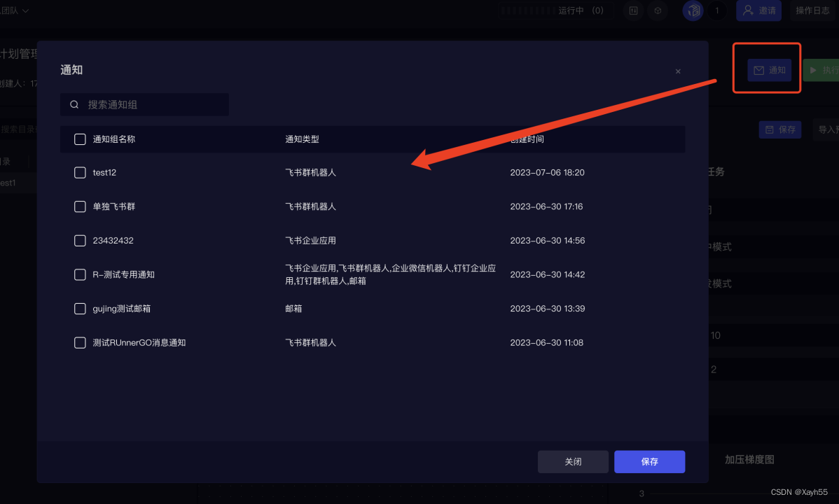Click the 通知类型 column header
839x504 pixels.
pos(303,139)
